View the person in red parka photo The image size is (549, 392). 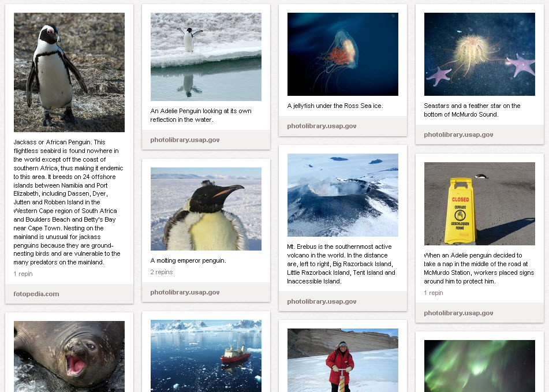343,360
